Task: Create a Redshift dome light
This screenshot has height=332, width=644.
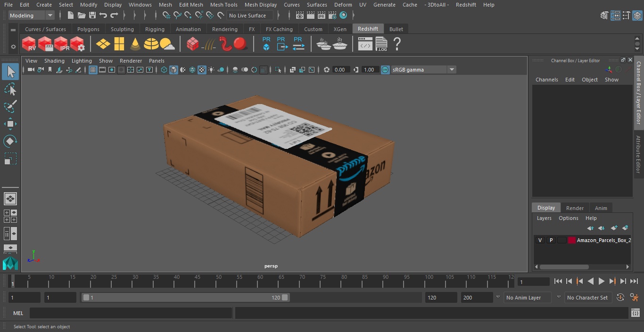Action: (x=151, y=44)
